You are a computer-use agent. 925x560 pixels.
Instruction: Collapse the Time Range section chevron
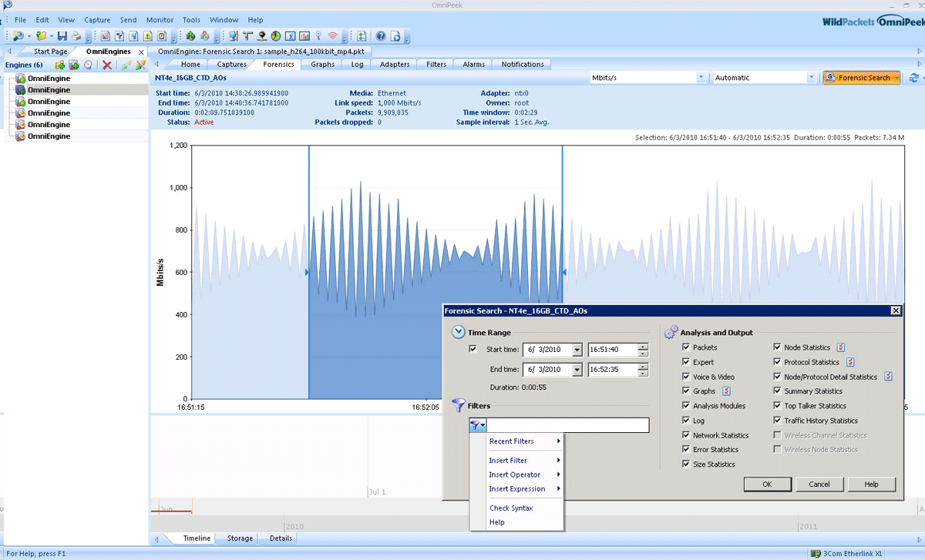click(459, 333)
